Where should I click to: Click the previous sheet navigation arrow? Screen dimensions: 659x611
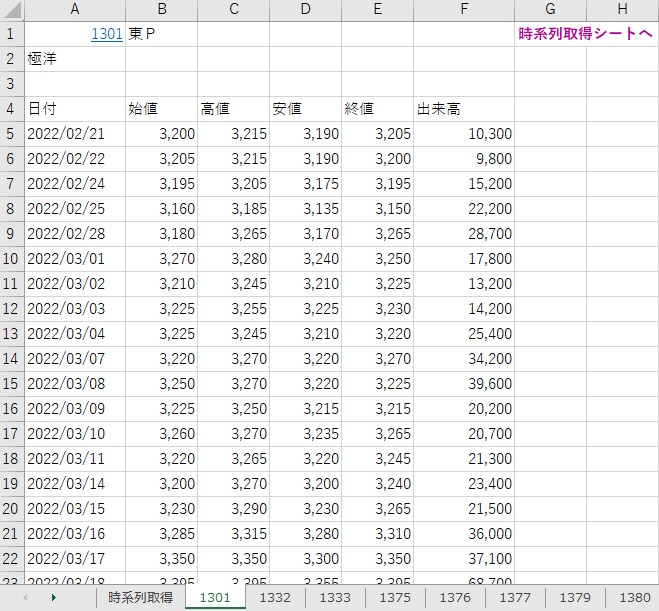point(25,597)
